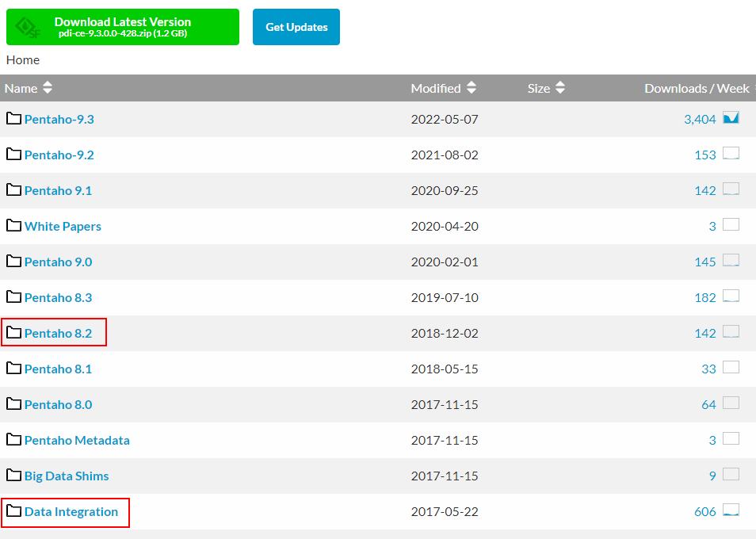Click the SourceForge logo in the download button
The height and width of the screenshot is (539, 756).
pyautogui.click(x=28, y=28)
